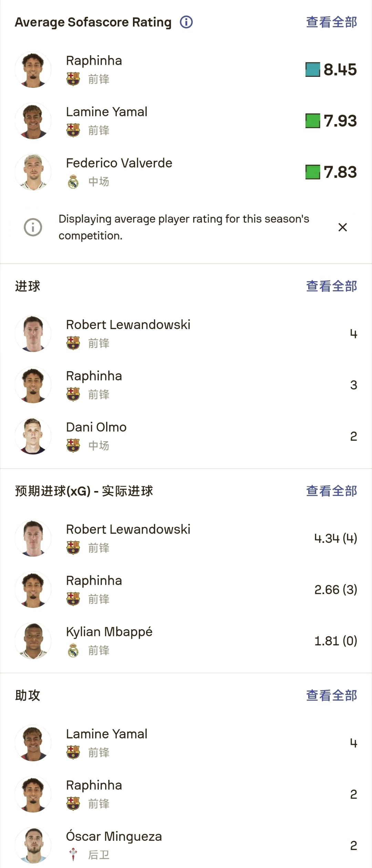Click Dani Olmo's Barcelona crest icon
The height and width of the screenshot is (868, 372).
73,446
